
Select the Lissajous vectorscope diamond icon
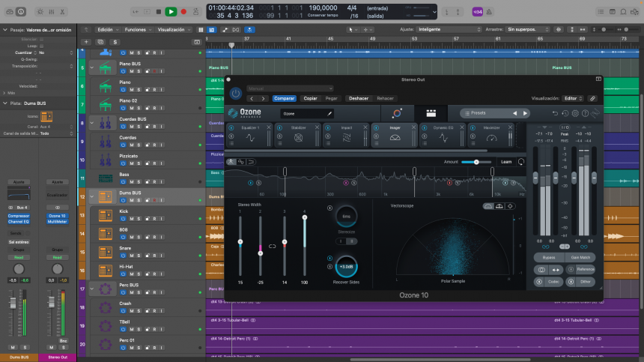(x=510, y=206)
